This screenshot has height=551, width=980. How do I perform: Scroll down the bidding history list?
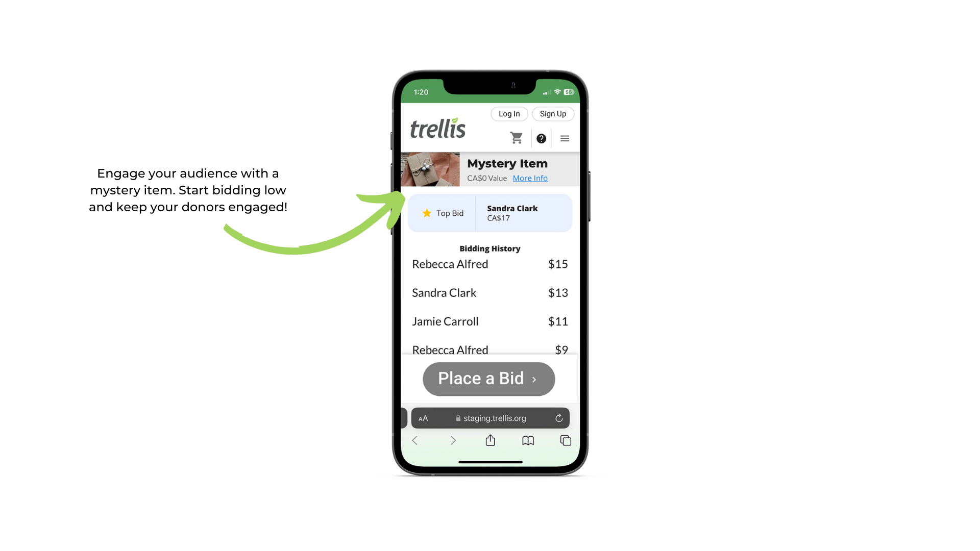tap(489, 306)
